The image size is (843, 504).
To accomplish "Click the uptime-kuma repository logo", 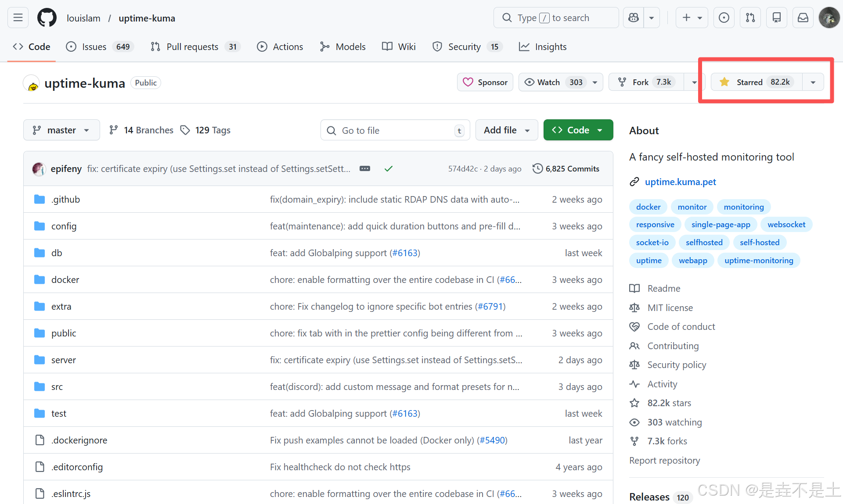I will (x=32, y=83).
